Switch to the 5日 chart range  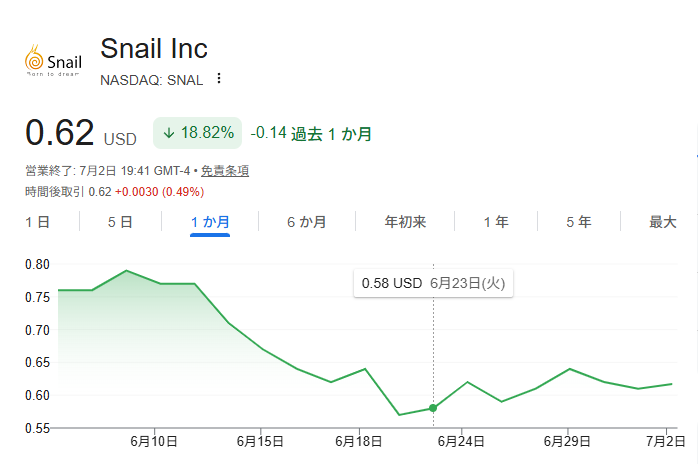point(120,222)
